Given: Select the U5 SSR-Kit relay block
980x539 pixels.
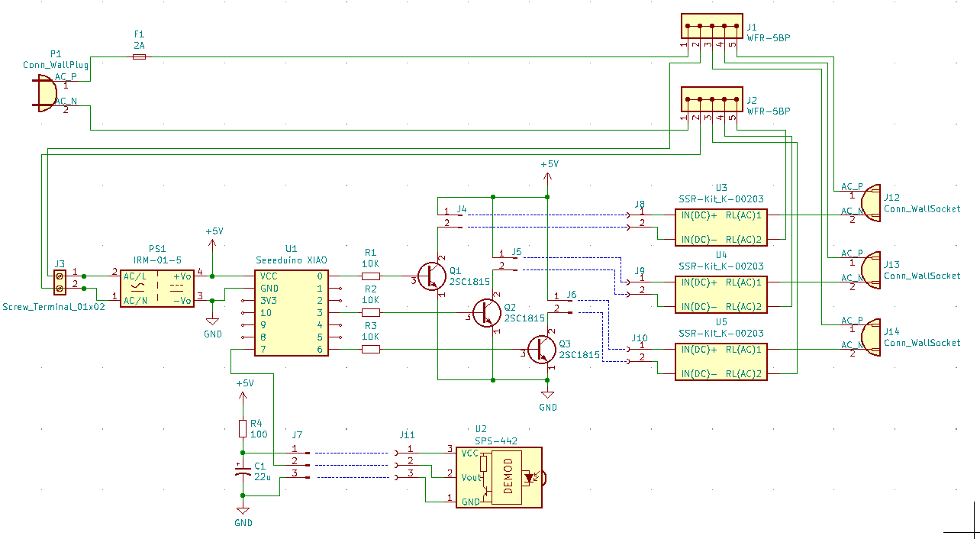Looking at the screenshot, I should point(720,361).
